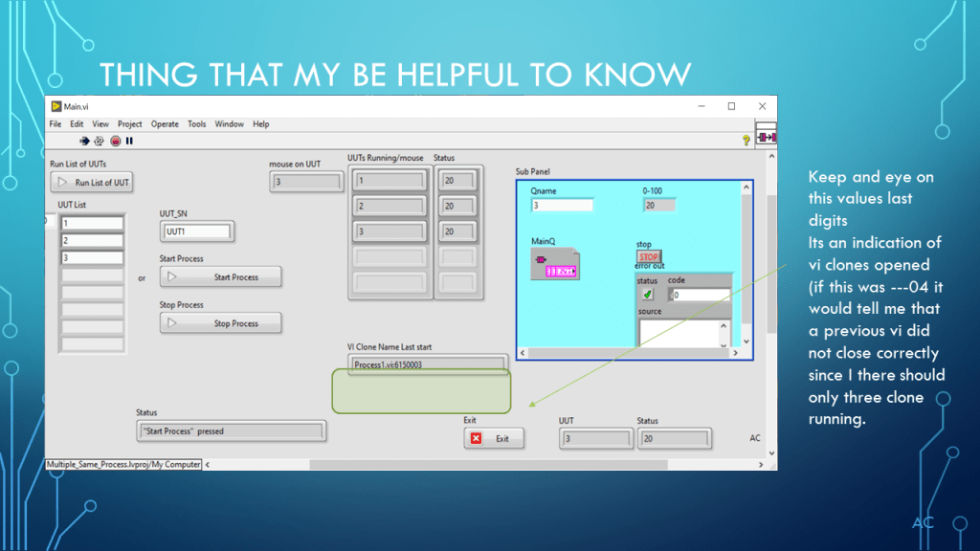
Task: Open context help question mark icon
Action: click(746, 140)
